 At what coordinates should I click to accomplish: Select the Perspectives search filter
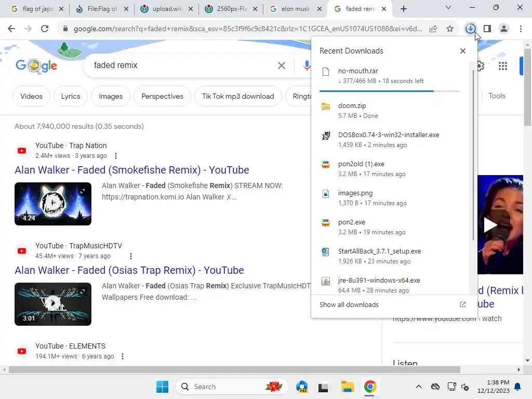point(162,96)
